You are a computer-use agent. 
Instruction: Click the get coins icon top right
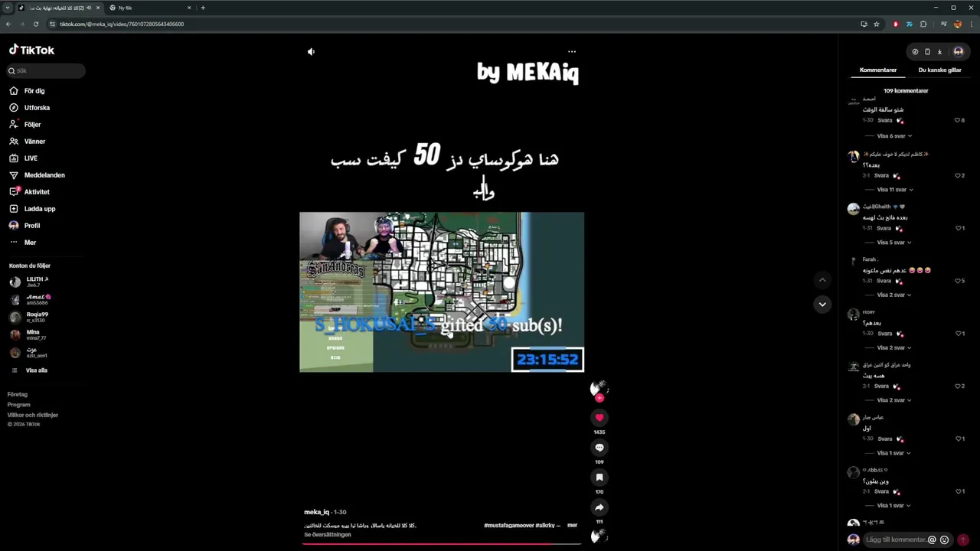pos(915,52)
